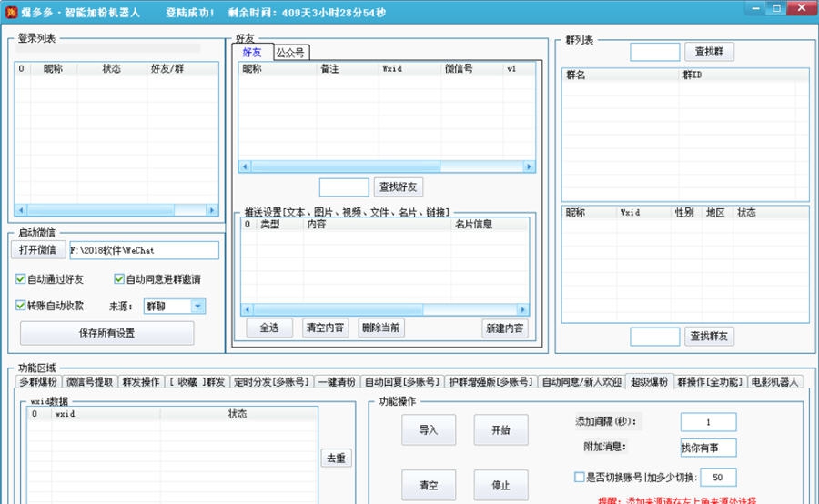
Task: Click the 清空内容 button
Action: [325, 328]
